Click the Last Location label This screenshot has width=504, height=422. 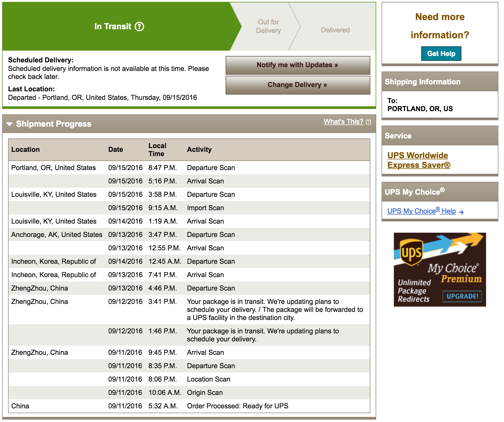coord(31,89)
